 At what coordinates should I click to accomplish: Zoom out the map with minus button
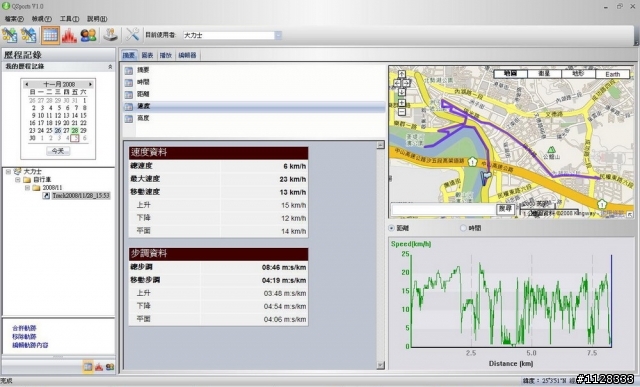tap(402, 111)
